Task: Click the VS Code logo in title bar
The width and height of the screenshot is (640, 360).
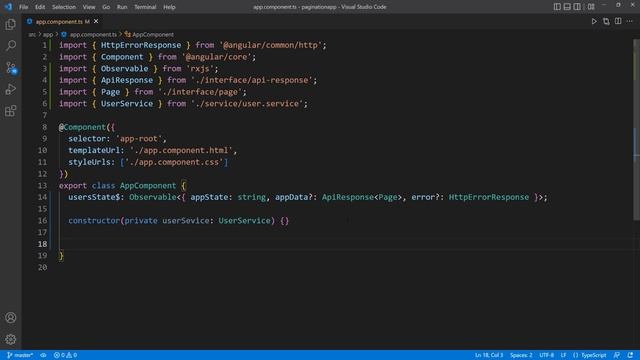Action: click(x=8, y=7)
